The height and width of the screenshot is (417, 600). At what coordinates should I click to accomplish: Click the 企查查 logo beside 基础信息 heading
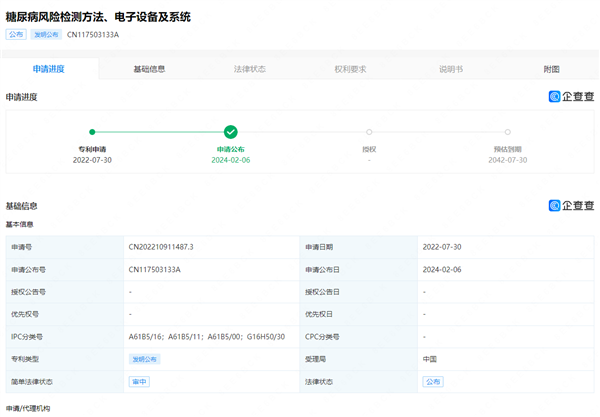pos(572,206)
